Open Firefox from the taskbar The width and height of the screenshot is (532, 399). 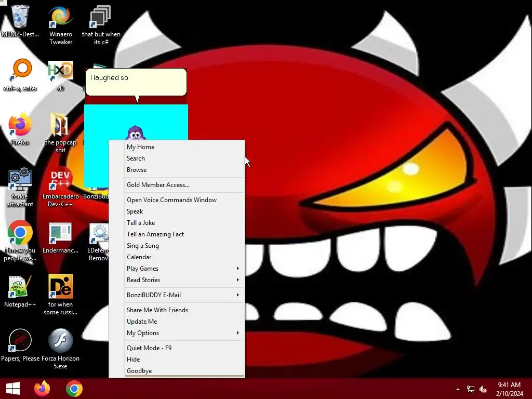pos(42,389)
